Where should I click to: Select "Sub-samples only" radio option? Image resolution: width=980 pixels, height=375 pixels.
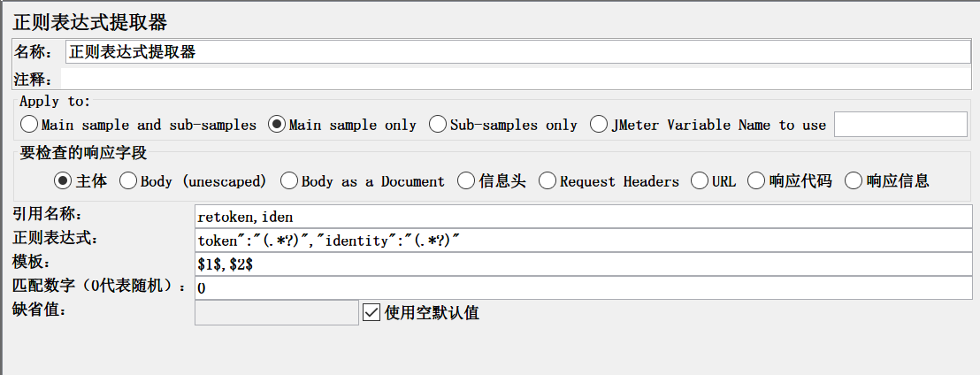(437, 125)
